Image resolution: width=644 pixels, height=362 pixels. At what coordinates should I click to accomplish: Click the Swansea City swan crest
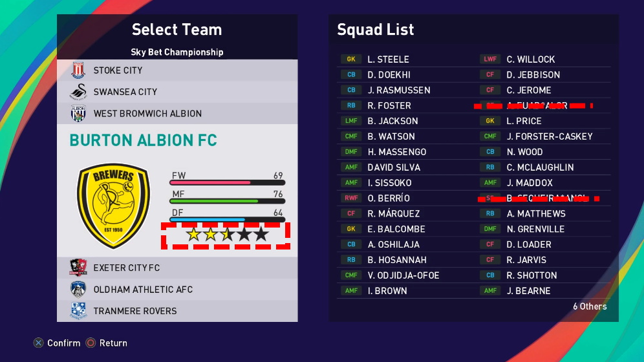[79, 92]
